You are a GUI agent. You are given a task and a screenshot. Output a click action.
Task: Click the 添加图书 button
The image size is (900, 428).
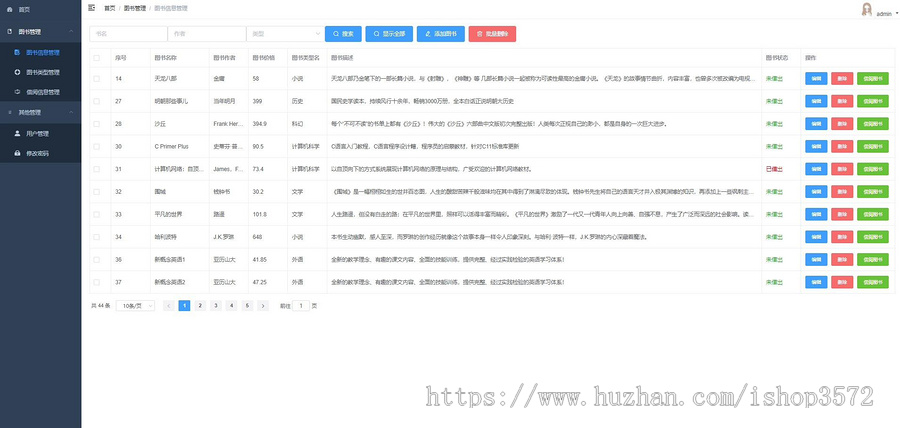tap(441, 34)
